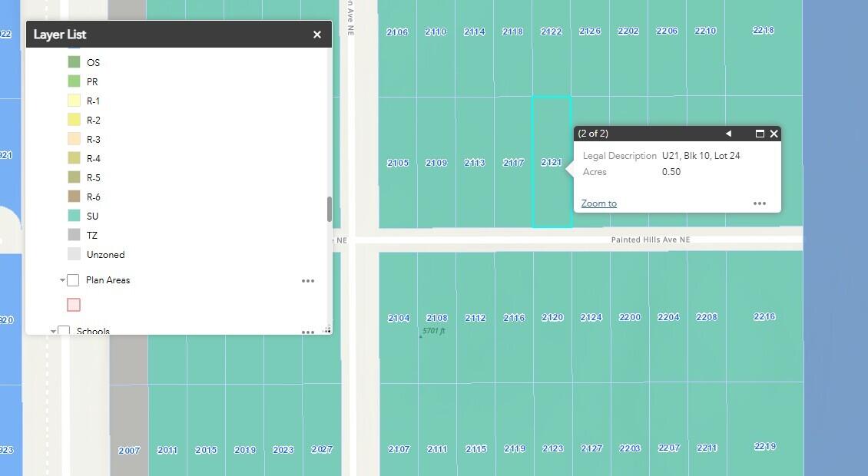Image resolution: width=868 pixels, height=476 pixels.
Task: Click the SU zoning color swatch
Action: (75, 216)
